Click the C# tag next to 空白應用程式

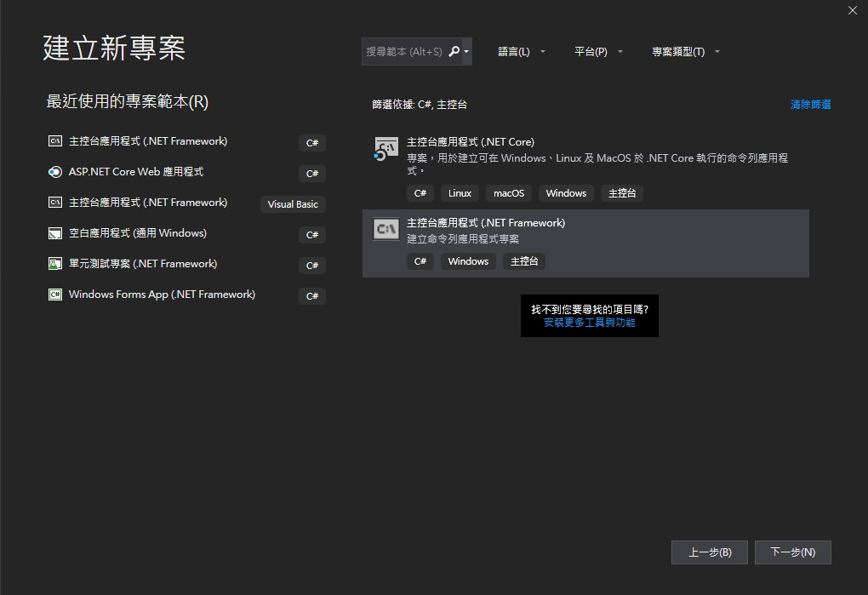pyautogui.click(x=312, y=235)
